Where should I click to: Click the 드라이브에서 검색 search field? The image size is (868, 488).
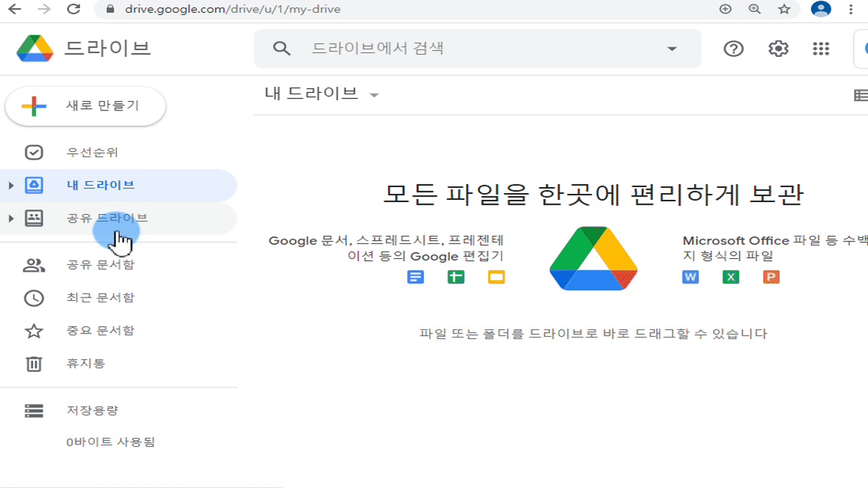(x=477, y=49)
